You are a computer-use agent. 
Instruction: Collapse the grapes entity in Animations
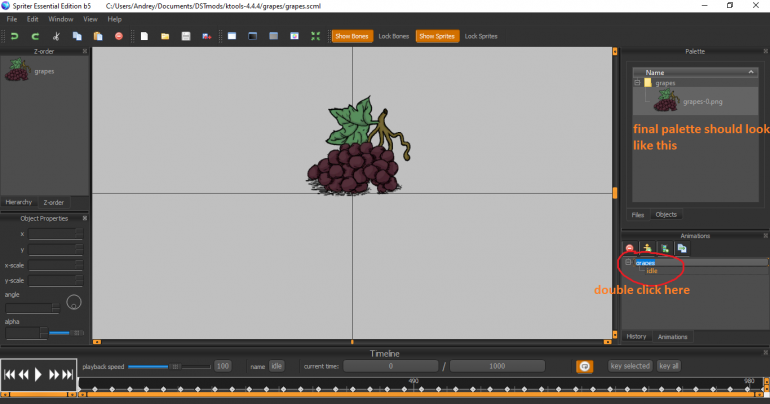[x=629, y=262]
